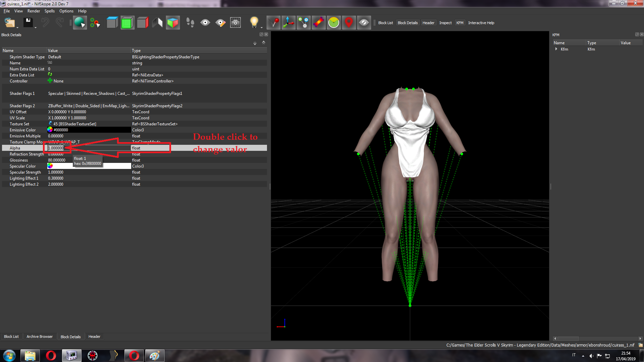This screenshot has width=644, height=362.
Task: Show the Inspect panel
Action: coord(445,23)
